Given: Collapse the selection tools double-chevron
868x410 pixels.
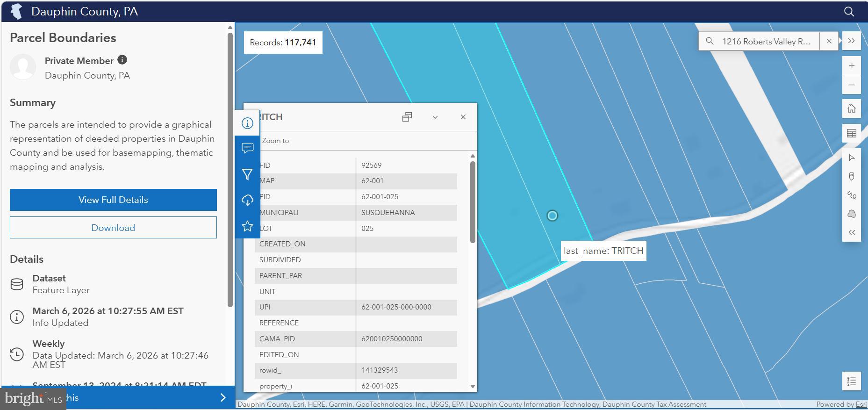Looking at the screenshot, I should tap(851, 232).
